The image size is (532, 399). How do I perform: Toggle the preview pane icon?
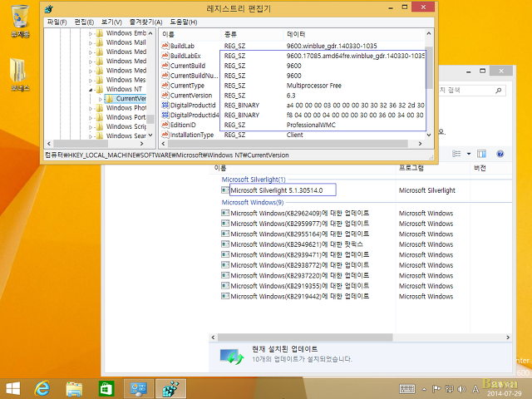(x=481, y=154)
